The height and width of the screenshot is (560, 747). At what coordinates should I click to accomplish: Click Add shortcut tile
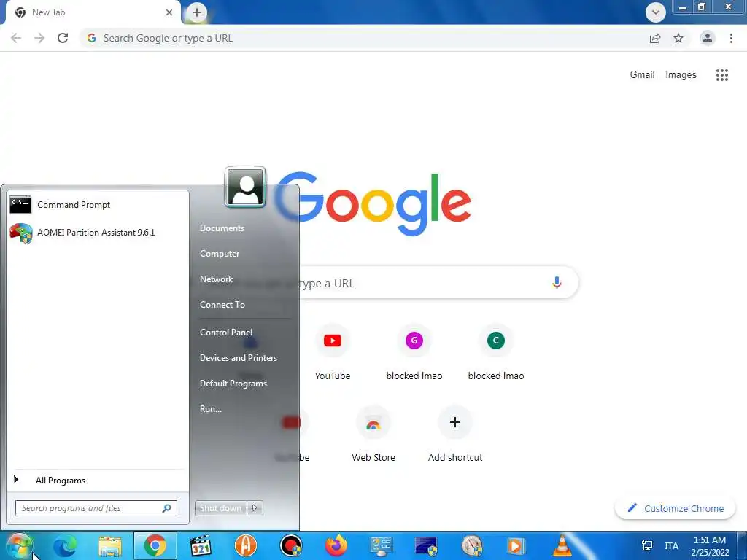click(x=455, y=435)
